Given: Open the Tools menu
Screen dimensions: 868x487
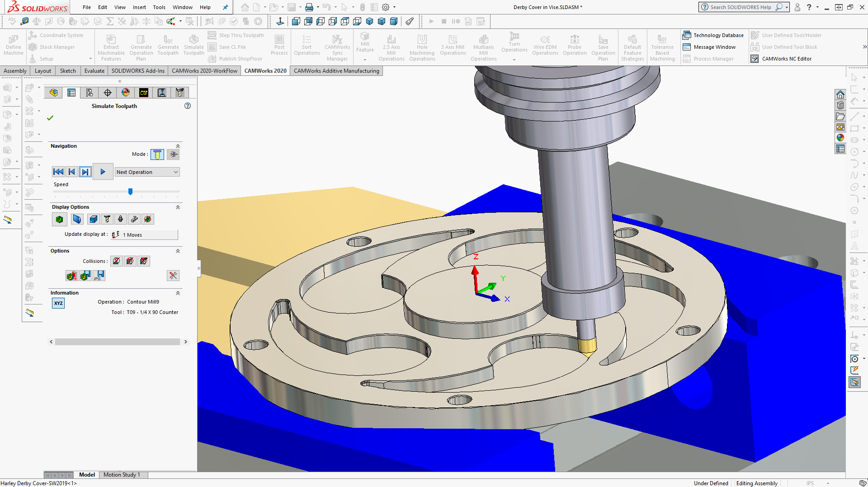Looking at the screenshot, I should pos(159,7).
